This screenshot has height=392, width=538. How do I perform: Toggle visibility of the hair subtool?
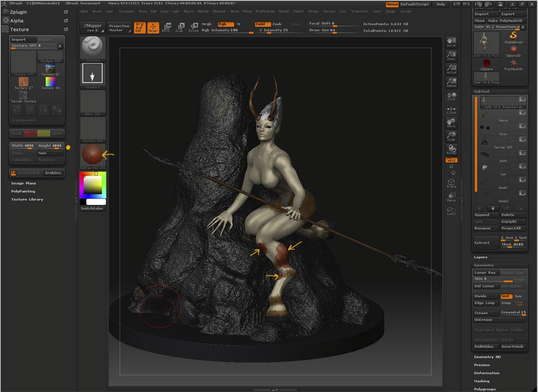pyautogui.click(x=522, y=167)
